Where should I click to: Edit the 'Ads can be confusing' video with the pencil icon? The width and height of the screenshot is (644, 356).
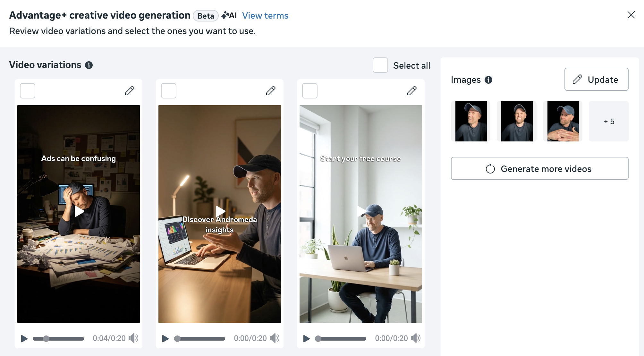pyautogui.click(x=130, y=91)
